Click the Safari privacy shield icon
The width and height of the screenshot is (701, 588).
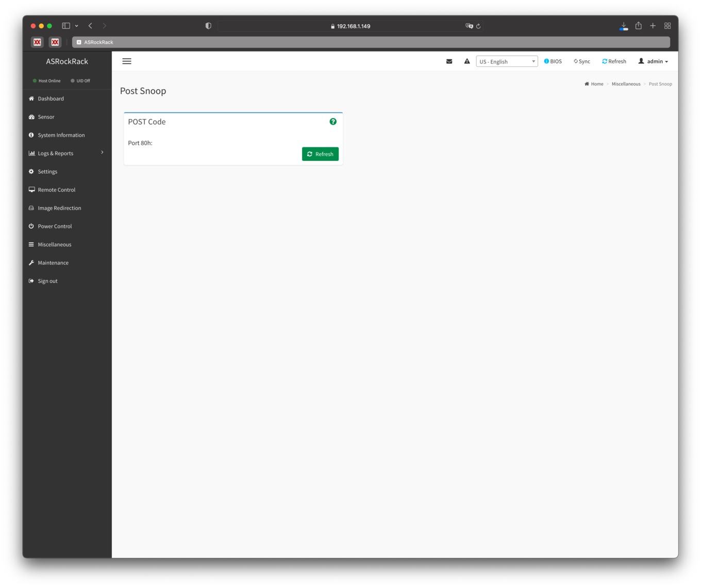[x=208, y=26]
